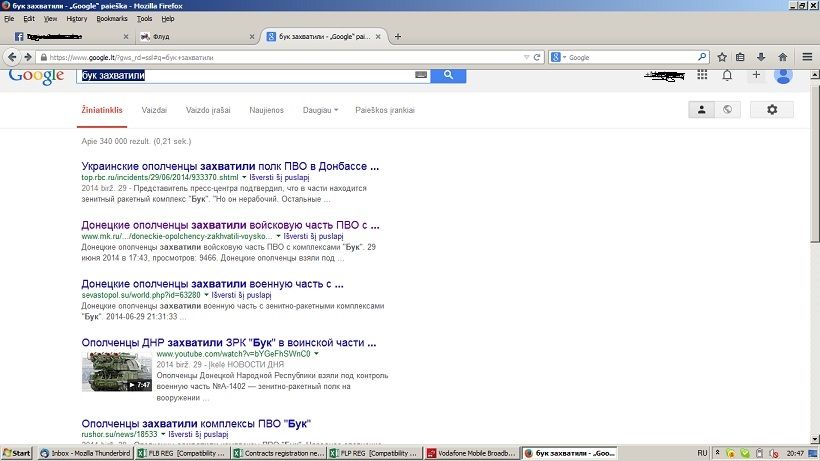
Task: Open the Bookmarks menu
Action: click(111, 19)
